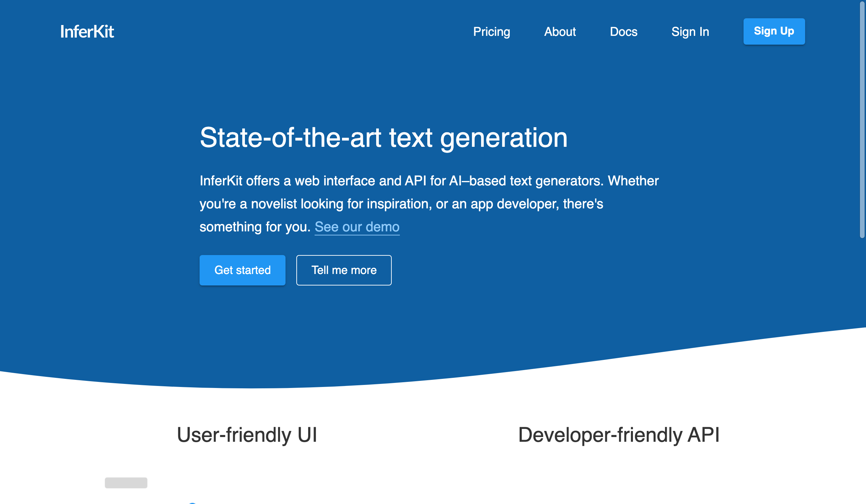Screen dimensions: 866x504
Task: Click the InferKit logo
Action: point(87,31)
